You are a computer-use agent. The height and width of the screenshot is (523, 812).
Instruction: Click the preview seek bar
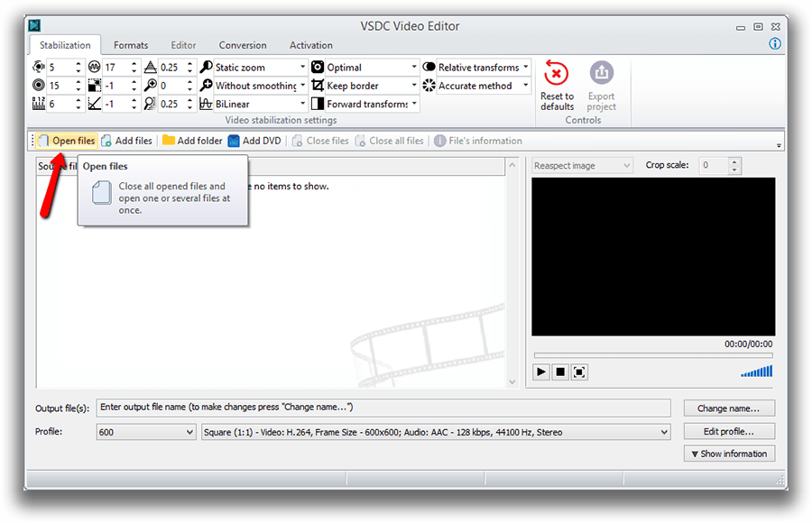pyautogui.click(x=653, y=355)
